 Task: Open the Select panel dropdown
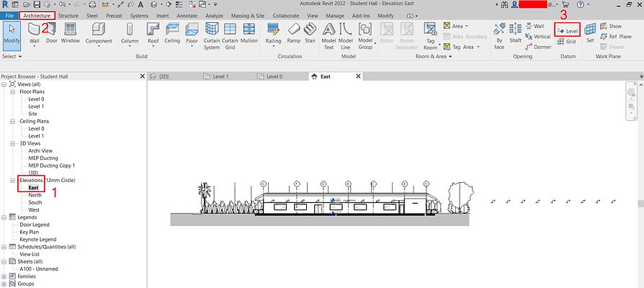[12, 56]
